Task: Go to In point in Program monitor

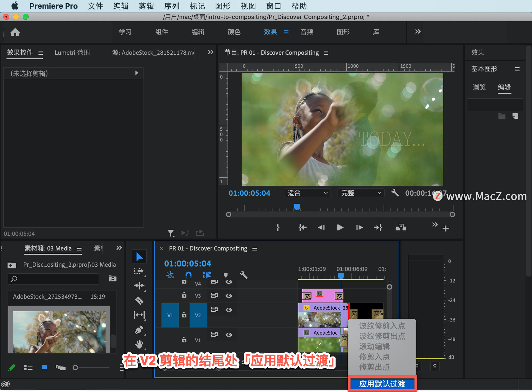Action: pos(303,228)
